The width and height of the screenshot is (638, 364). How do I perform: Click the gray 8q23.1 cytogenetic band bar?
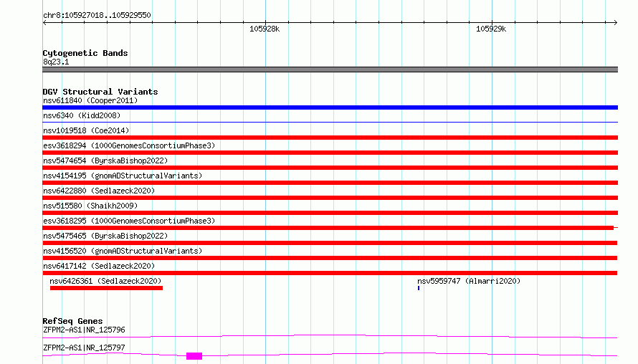pos(330,70)
